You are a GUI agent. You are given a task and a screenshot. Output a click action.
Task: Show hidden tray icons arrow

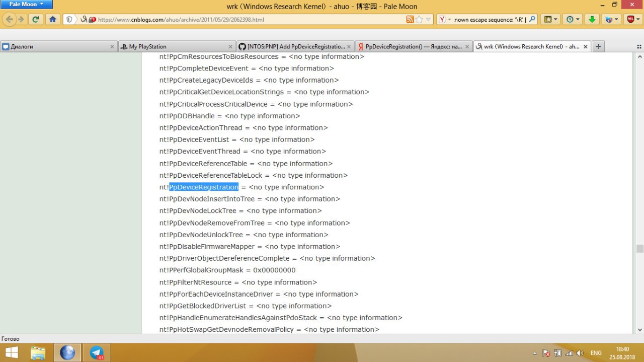pyautogui.click(x=535, y=353)
